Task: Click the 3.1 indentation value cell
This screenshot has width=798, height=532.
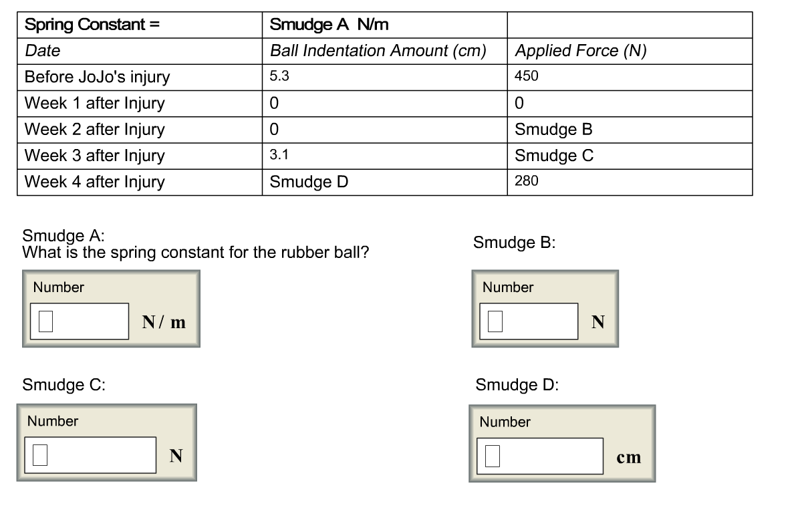Action: pos(384,155)
